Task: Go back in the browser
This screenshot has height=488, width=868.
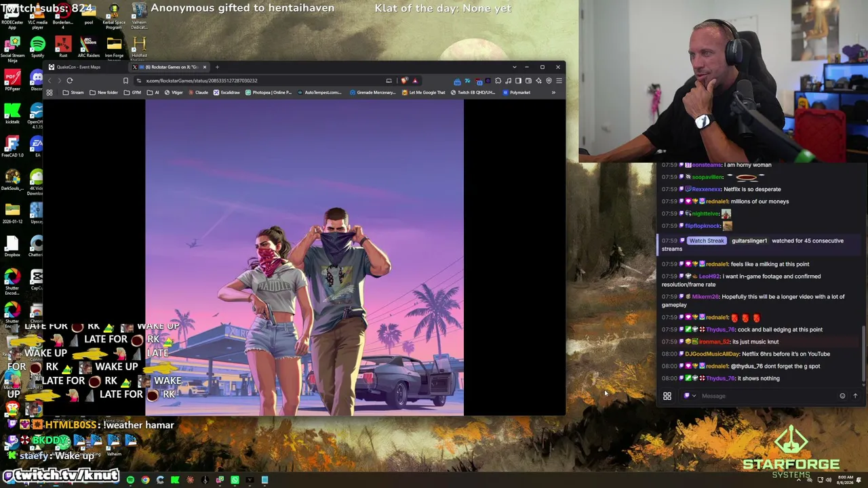Action: [50, 81]
